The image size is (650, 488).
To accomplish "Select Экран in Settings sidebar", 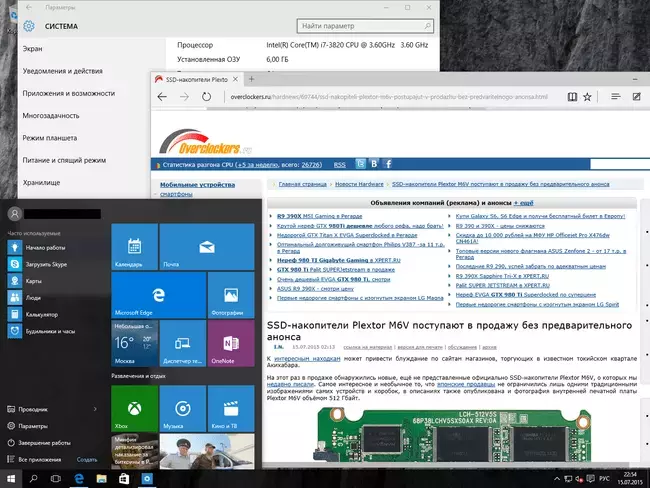I will 32,49.
